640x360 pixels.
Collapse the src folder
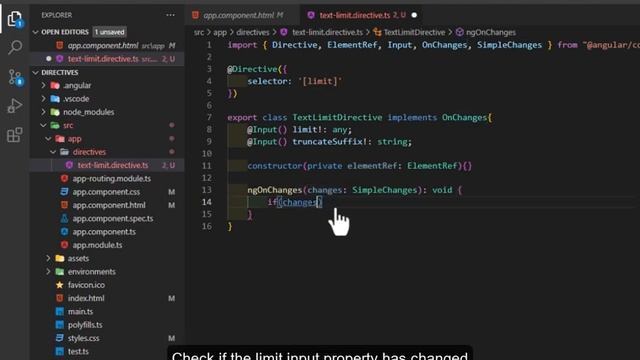click(44, 125)
